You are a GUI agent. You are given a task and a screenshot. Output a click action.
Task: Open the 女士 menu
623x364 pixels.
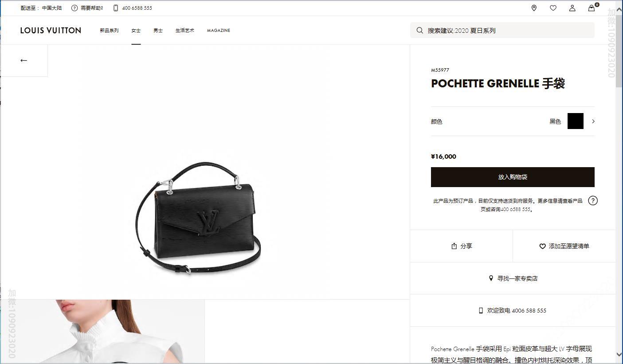click(136, 31)
